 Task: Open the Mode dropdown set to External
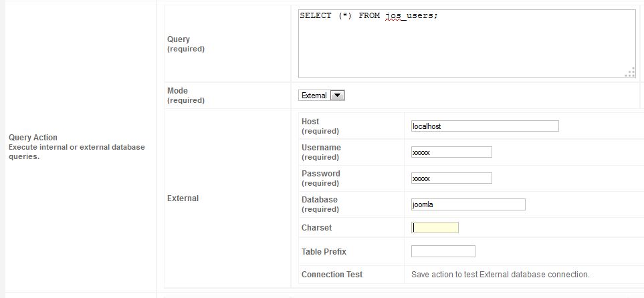pos(321,96)
